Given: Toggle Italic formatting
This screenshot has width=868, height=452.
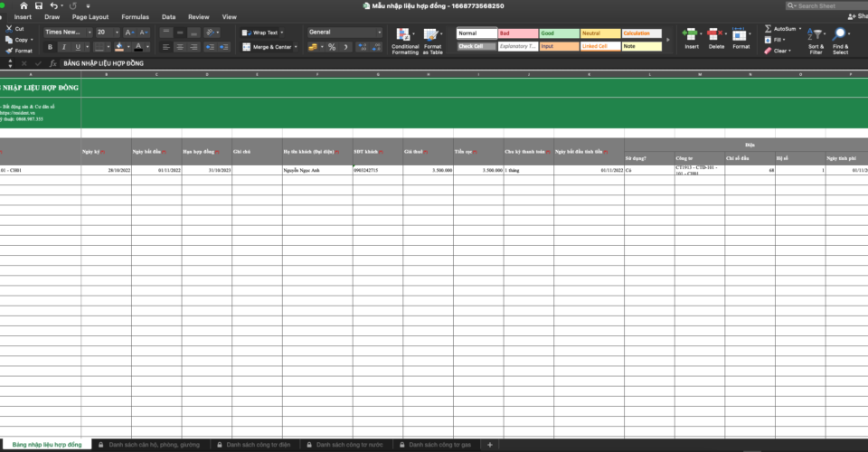Looking at the screenshot, I should click(x=64, y=47).
